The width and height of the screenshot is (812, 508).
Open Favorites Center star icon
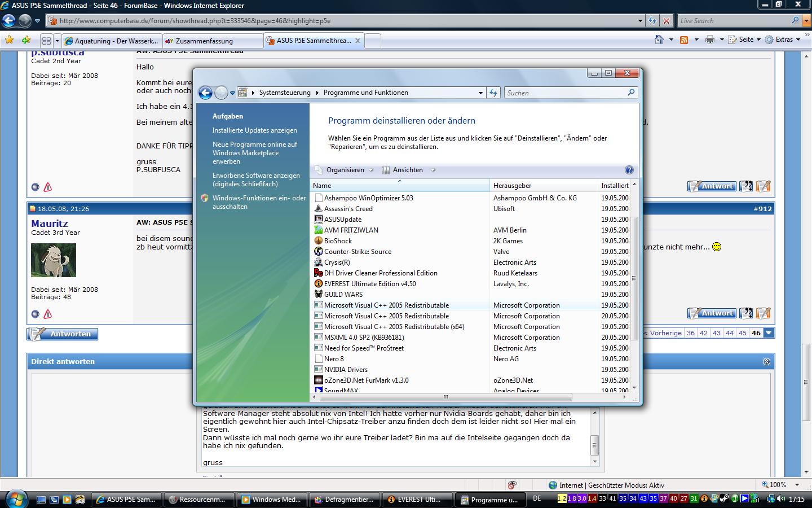coord(9,40)
